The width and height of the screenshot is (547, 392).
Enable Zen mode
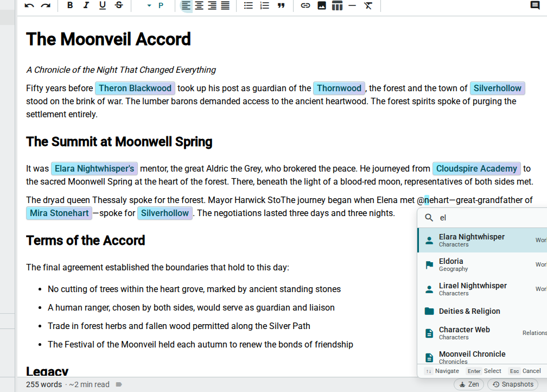(x=469, y=384)
